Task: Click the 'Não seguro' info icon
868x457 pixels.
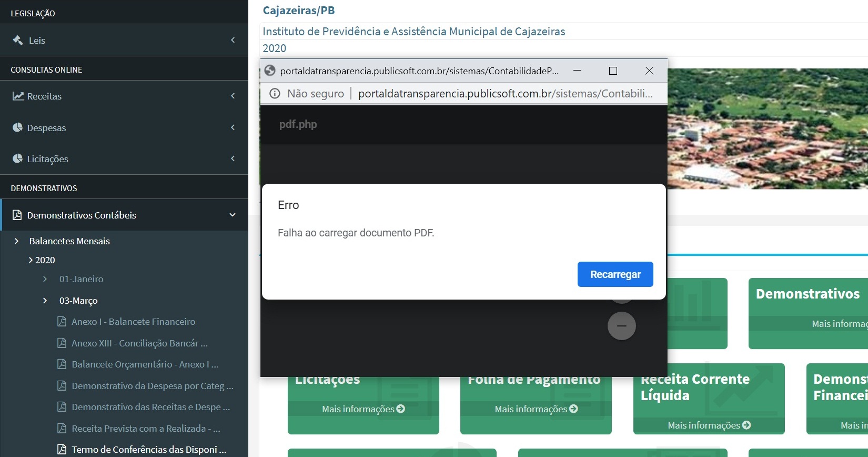Action: click(275, 94)
